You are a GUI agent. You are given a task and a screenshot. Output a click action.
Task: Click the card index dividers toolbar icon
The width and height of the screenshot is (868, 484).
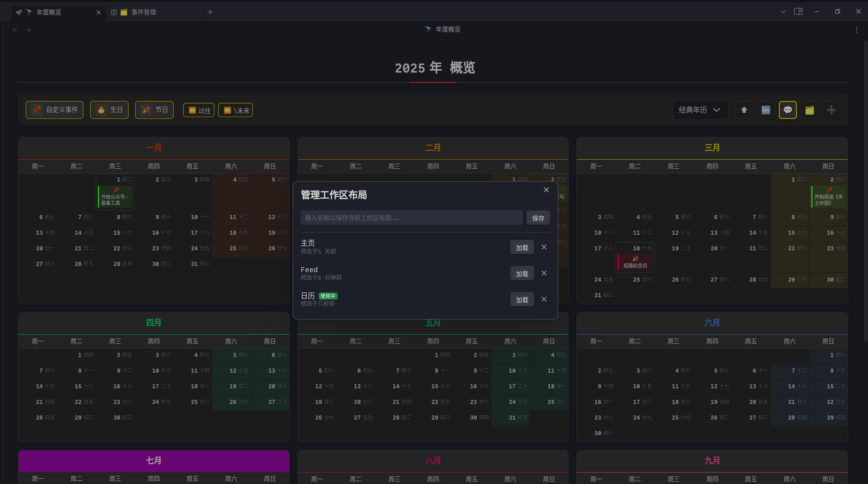click(x=809, y=110)
